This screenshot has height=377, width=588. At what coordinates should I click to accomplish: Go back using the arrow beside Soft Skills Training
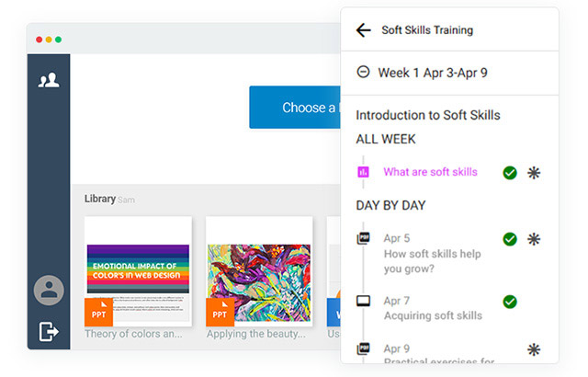pyautogui.click(x=363, y=30)
